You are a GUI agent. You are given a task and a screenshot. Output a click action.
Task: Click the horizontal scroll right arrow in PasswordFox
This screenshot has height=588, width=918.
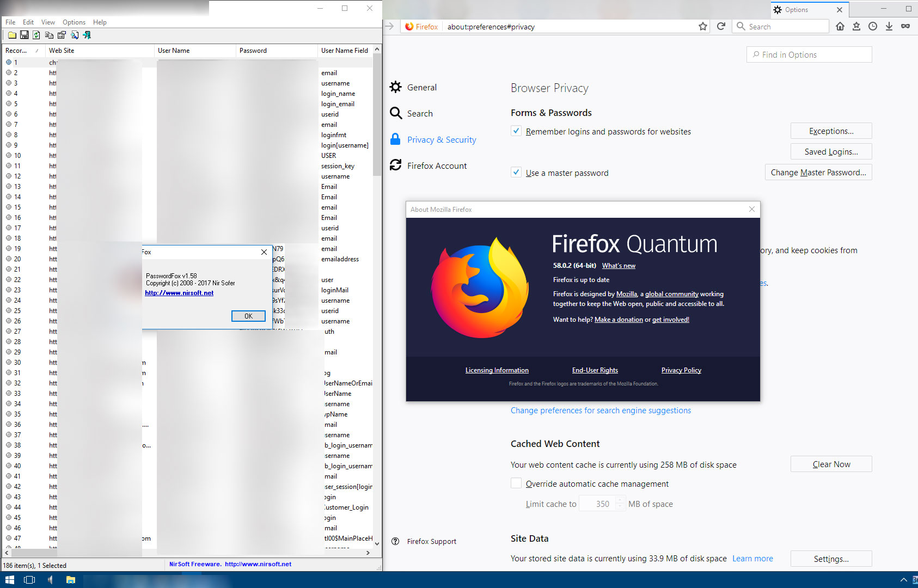point(368,553)
